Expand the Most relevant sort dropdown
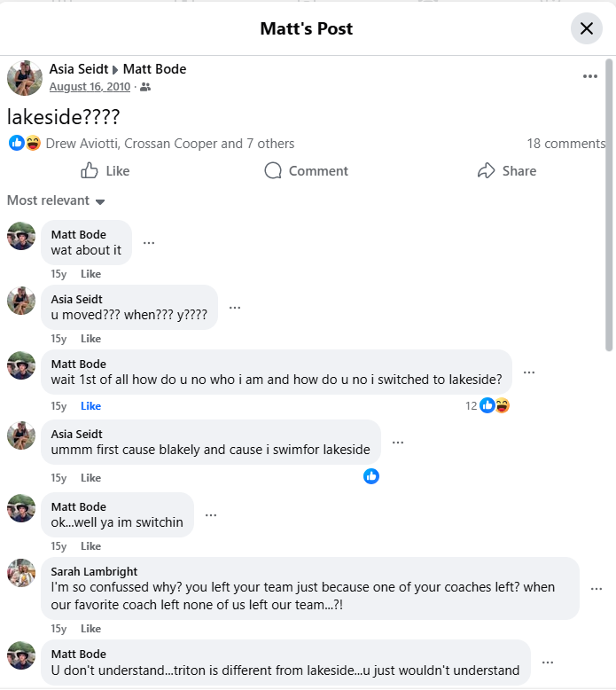The height and width of the screenshot is (690, 616). 56,200
